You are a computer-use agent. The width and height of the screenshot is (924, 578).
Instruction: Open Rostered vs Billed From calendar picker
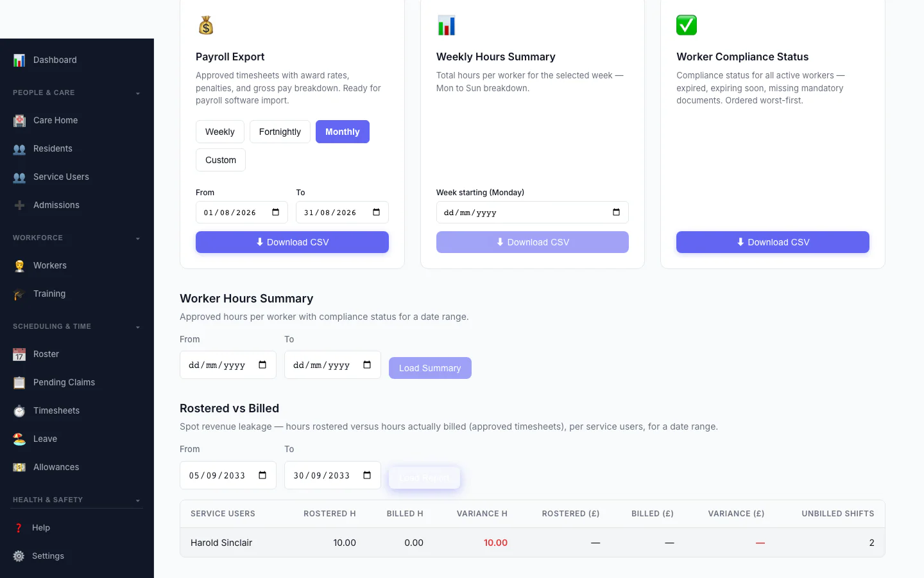click(262, 475)
